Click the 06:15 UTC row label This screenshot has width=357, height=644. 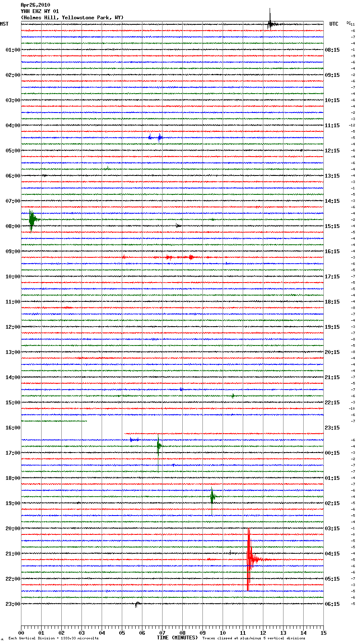point(332,604)
